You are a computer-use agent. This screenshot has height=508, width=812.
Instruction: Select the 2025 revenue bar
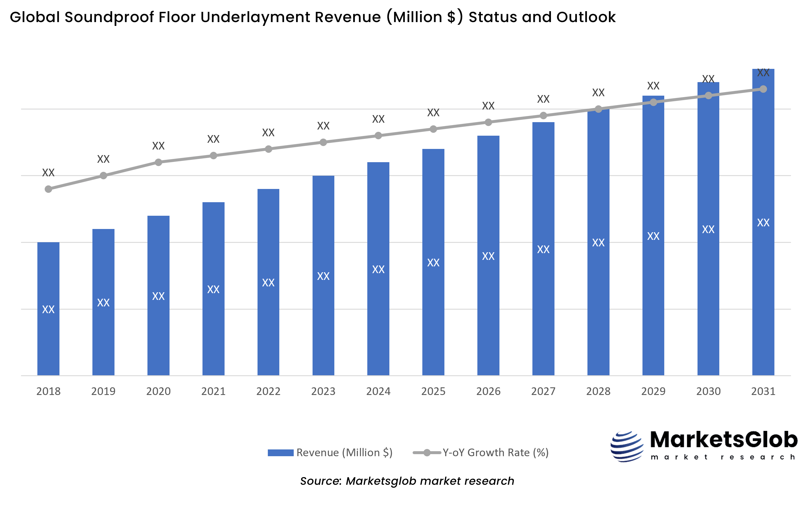434,262
